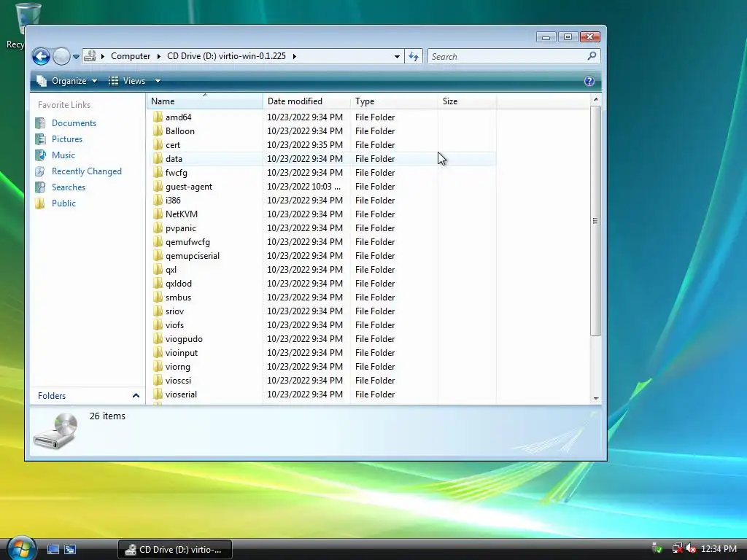Open recent pages dropdown next to Forward
This screenshot has width=747, height=560.
[76, 57]
